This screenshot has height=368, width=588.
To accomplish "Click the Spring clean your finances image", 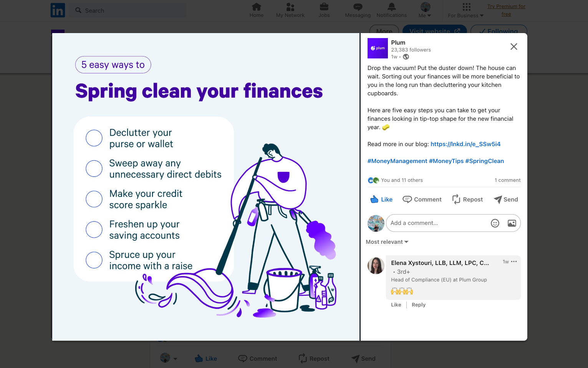I will pyautogui.click(x=206, y=187).
